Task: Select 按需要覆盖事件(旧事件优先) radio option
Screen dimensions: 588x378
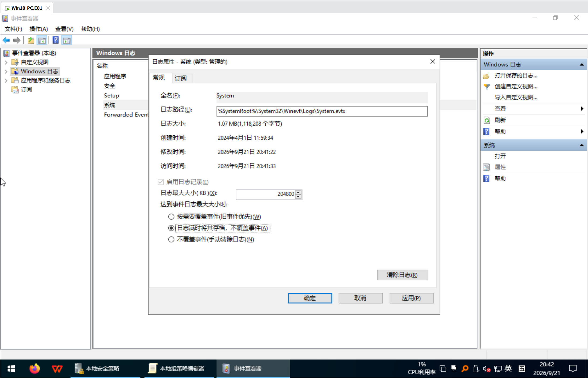Action: 171,217
